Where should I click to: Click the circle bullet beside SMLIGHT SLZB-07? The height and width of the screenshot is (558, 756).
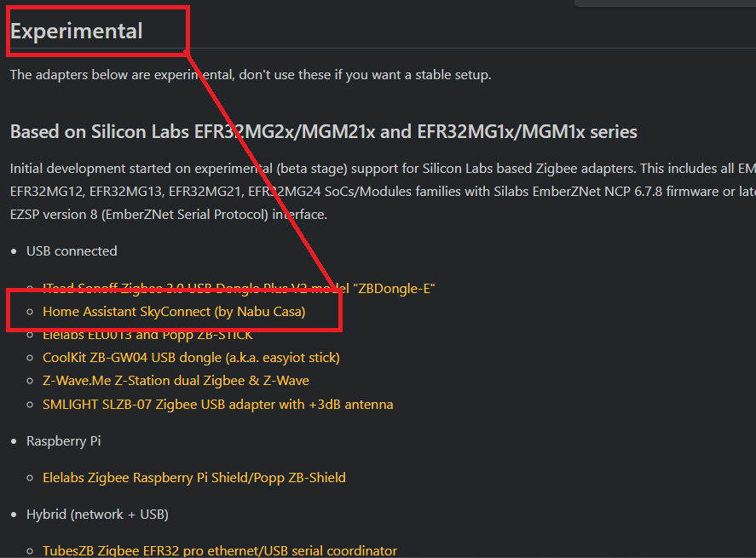click(30, 405)
